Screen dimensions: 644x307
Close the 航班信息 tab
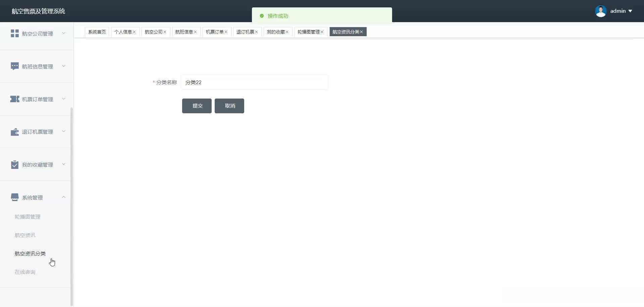click(x=195, y=32)
